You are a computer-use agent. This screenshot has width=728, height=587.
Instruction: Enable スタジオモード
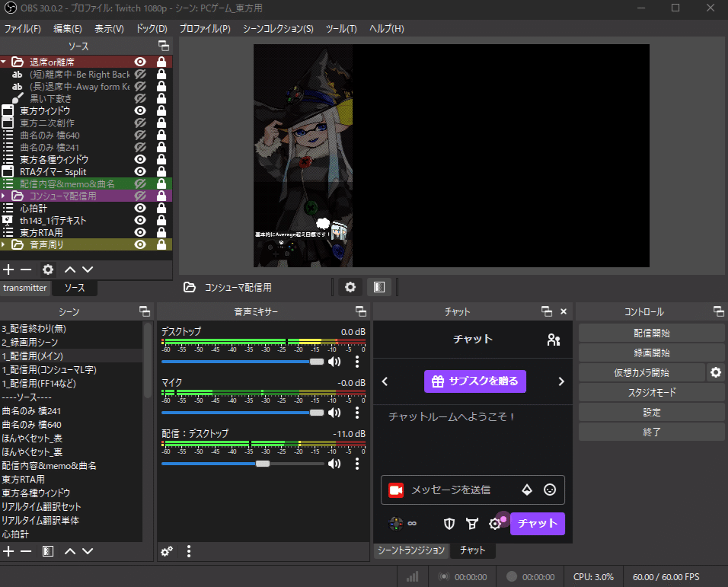(x=651, y=392)
